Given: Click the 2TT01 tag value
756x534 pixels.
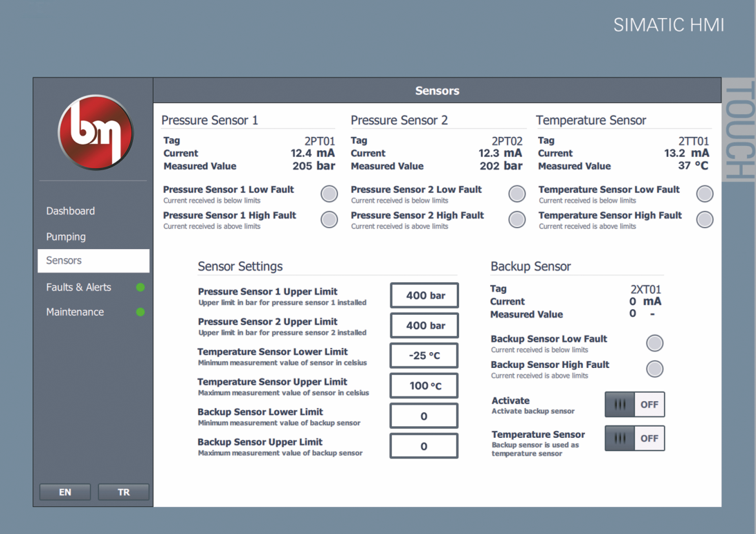Looking at the screenshot, I should pos(693,141).
